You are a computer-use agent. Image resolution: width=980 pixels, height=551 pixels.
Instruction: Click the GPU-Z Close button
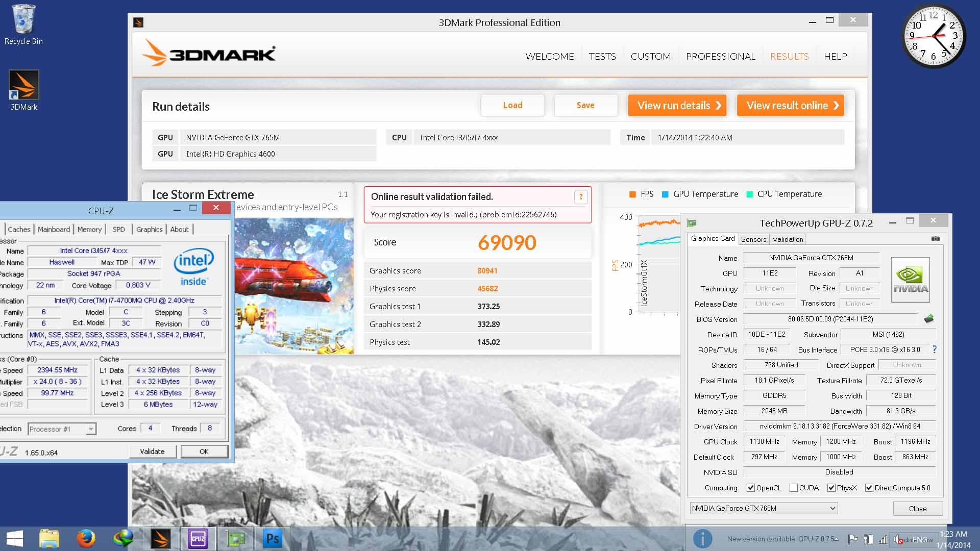[x=917, y=509]
